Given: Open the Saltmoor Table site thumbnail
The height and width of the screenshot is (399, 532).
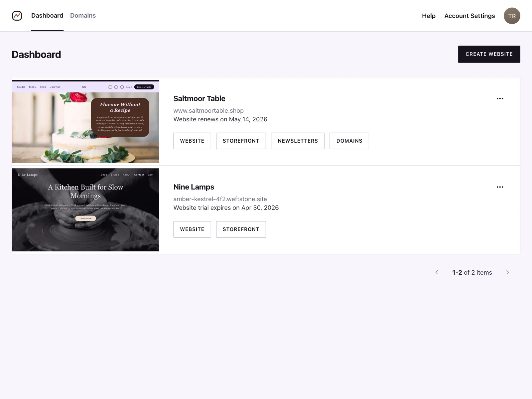Looking at the screenshot, I should coord(85,121).
